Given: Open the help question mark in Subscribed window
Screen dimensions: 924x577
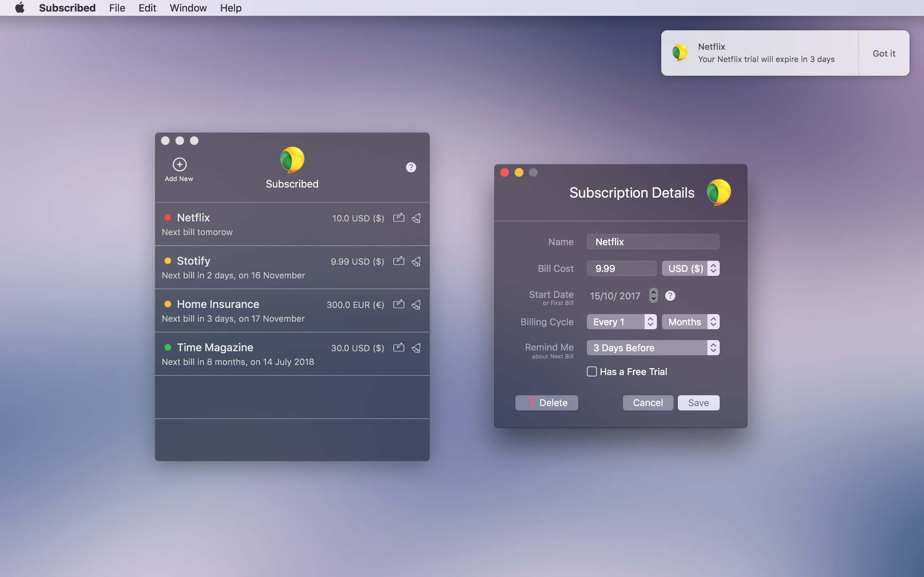Looking at the screenshot, I should click(411, 167).
